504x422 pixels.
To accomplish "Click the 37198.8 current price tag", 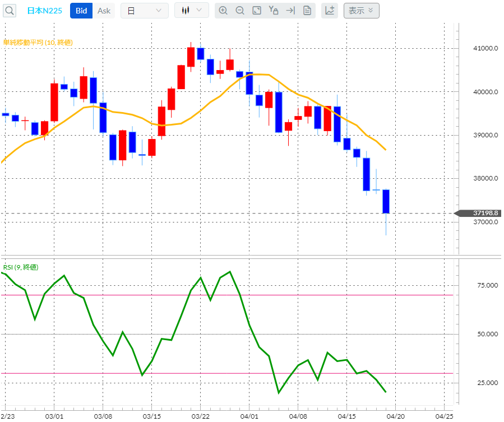I will 479,213.
